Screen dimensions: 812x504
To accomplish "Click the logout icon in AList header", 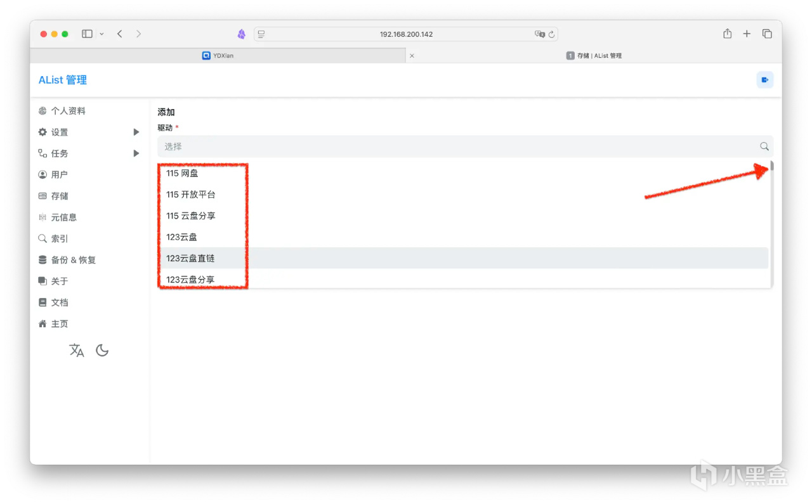I will (x=765, y=80).
